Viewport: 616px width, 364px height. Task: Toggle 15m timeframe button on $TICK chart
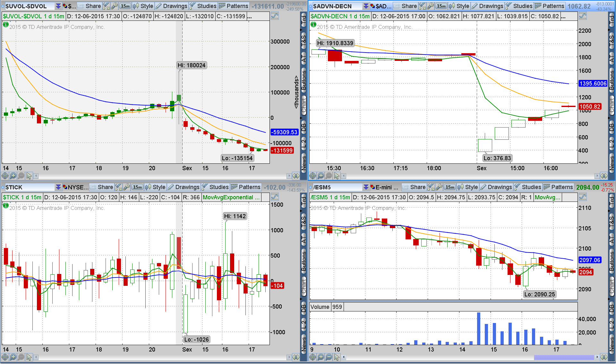pyautogui.click(x=138, y=187)
